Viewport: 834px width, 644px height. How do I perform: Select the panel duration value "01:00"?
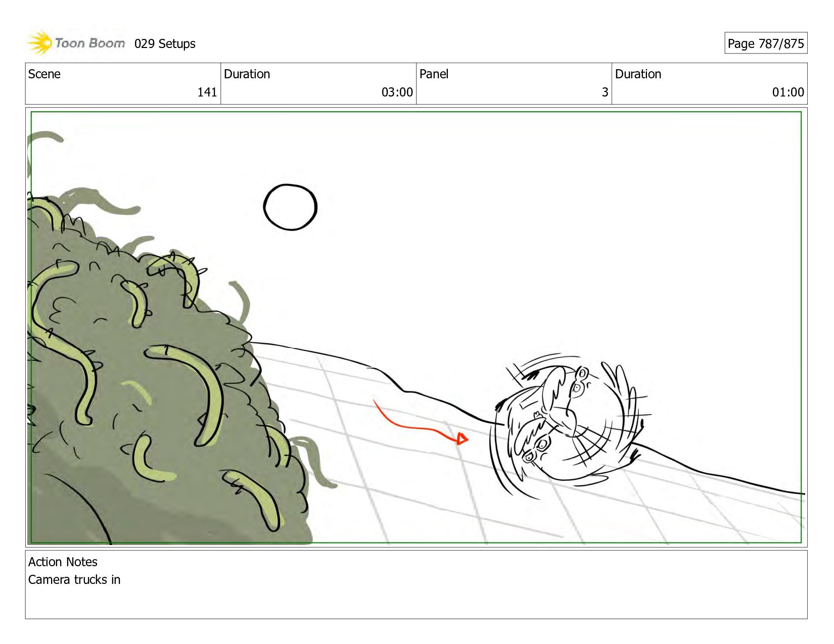tap(788, 92)
